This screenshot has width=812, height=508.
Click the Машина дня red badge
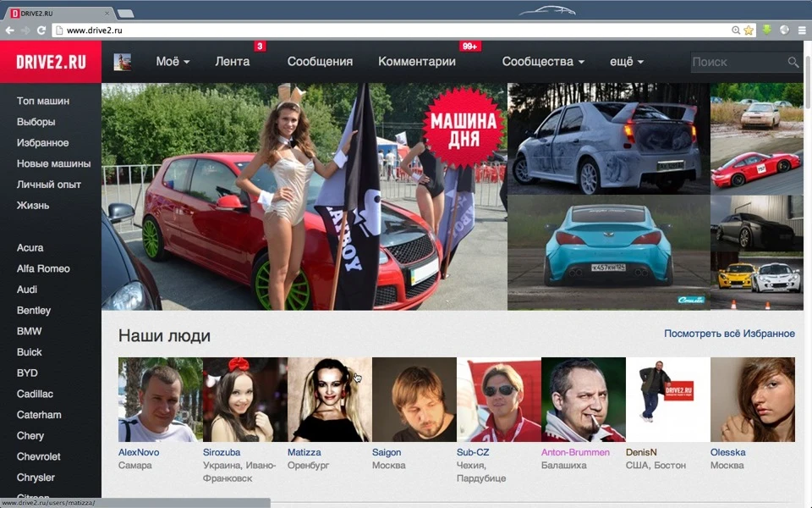tap(463, 128)
